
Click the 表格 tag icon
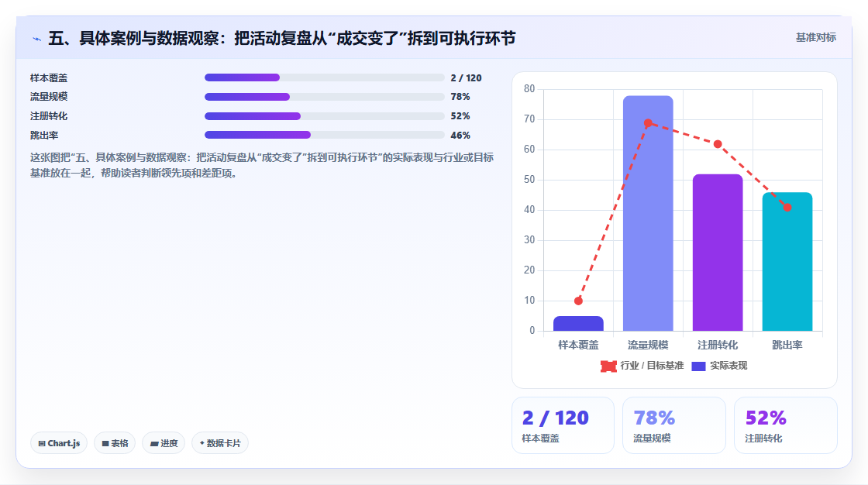click(105, 443)
